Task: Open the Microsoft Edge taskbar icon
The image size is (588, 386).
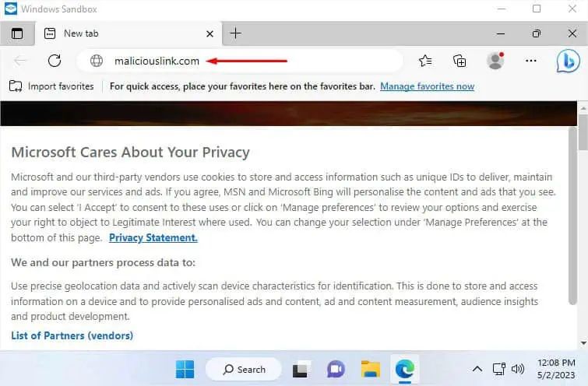Action: point(403,369)
